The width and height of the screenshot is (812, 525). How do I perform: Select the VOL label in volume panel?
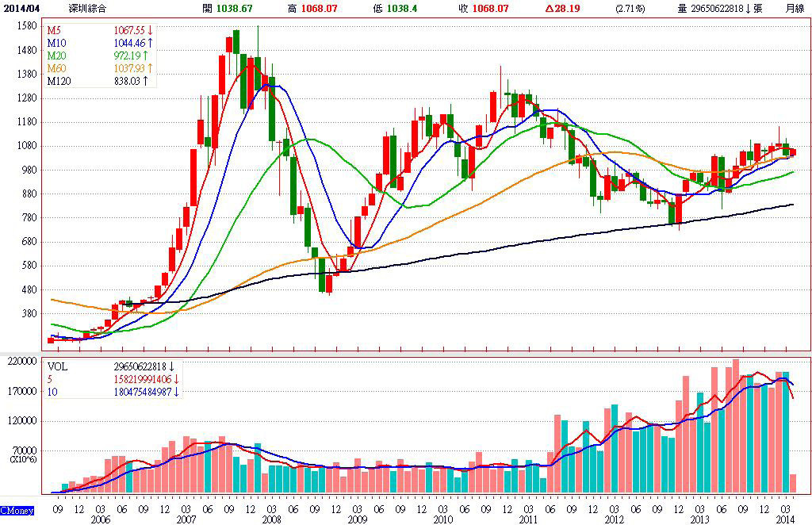pos(57,366)
